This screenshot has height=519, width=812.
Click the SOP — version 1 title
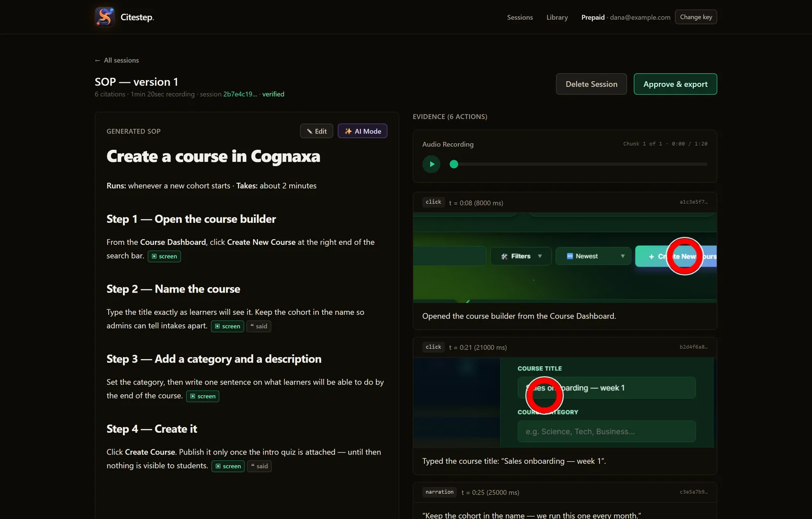click(x=137, y=82)
